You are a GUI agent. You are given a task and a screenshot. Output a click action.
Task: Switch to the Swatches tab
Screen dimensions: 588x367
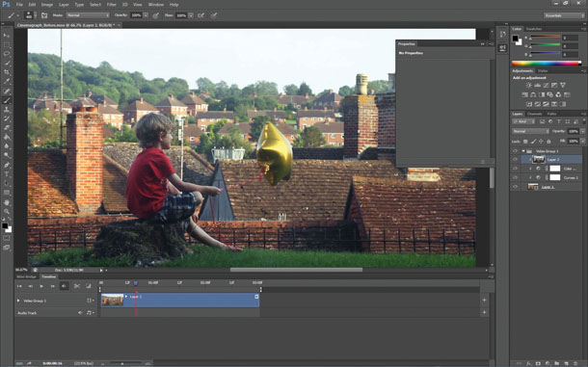pos(534,29)
